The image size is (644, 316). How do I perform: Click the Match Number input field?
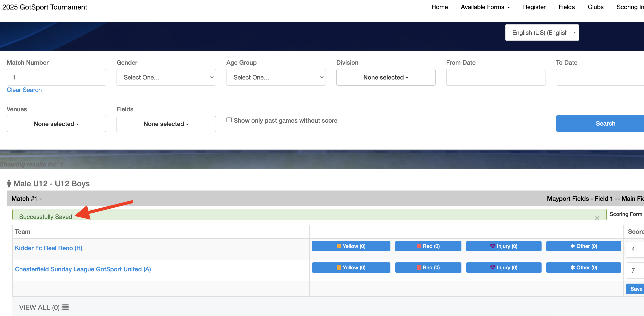(56, 77)
